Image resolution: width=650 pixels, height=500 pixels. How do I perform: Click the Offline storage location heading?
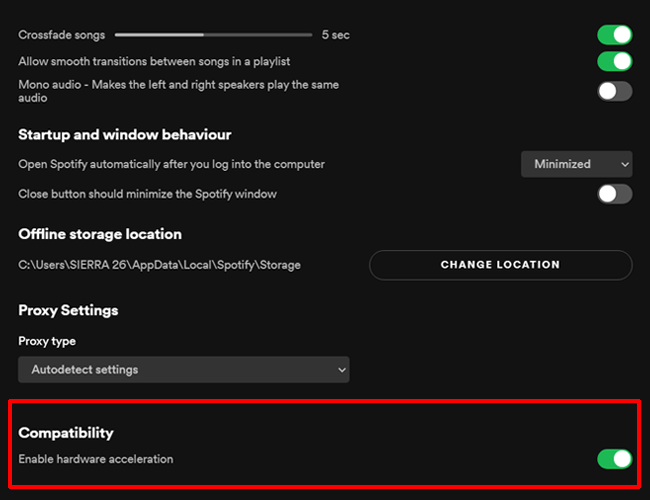coord(100,234)
